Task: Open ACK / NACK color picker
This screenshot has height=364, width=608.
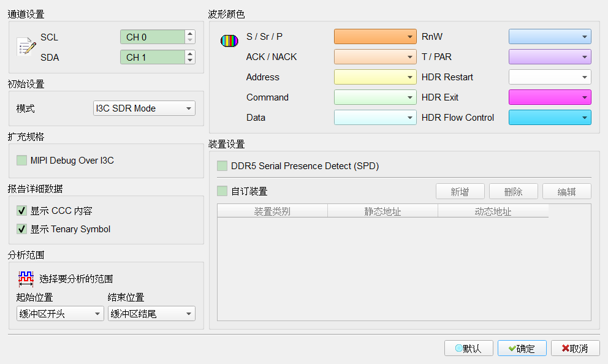Action: (375, 56)
